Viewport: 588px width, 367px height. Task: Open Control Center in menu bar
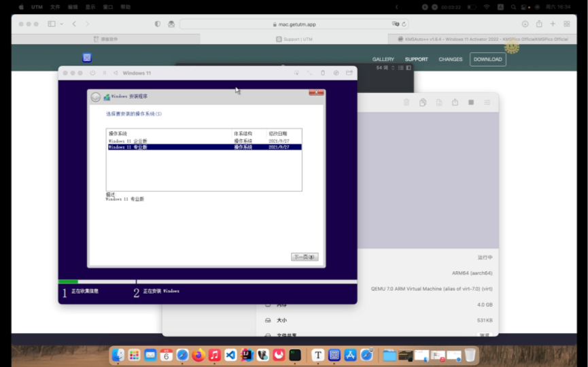pos(524,7)
